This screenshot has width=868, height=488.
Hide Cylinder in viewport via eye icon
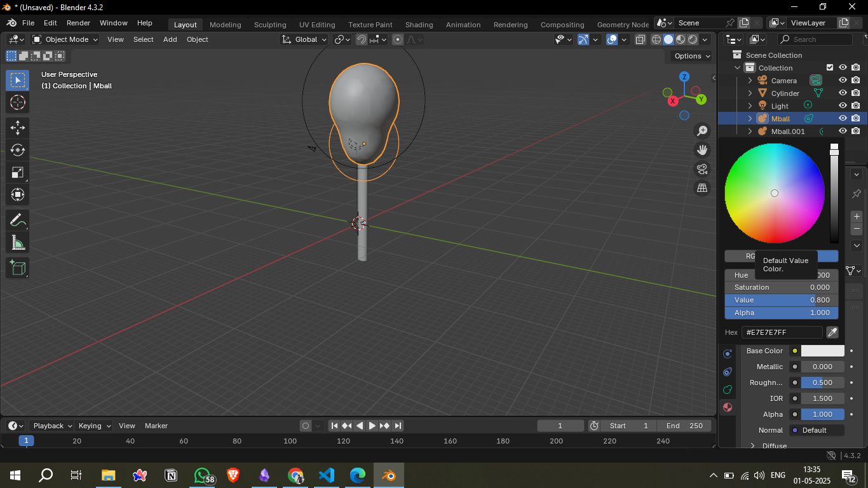pos(843,93)
